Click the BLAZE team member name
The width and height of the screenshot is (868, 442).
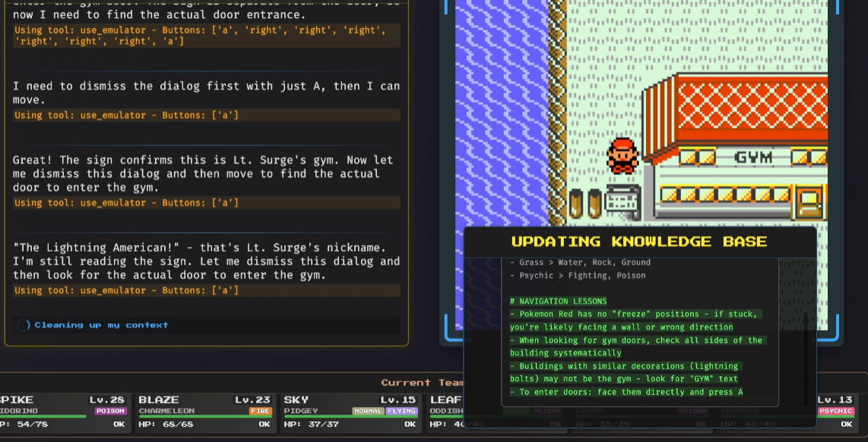158,400
